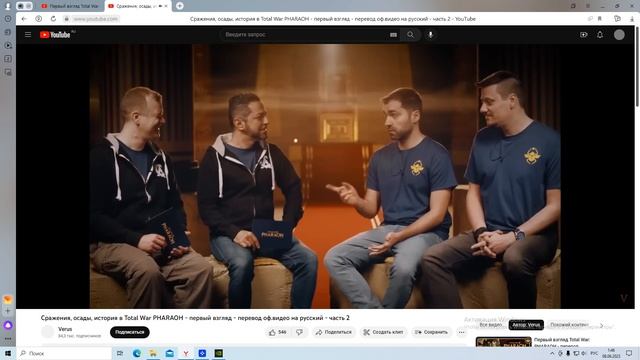Image resolution: width=640 pixels, height=360 pixels.
Task: Select the 'Похожий контент' filter chip
Action: (x=569, y=325)
